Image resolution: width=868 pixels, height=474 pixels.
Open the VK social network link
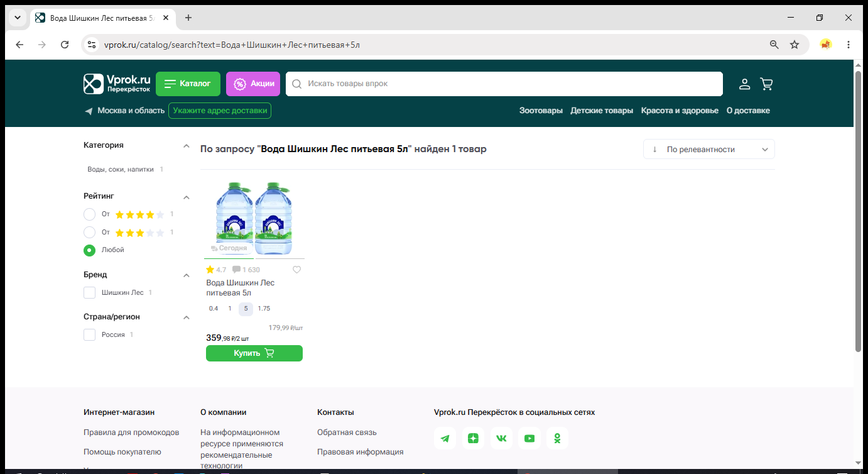[501, 438]
